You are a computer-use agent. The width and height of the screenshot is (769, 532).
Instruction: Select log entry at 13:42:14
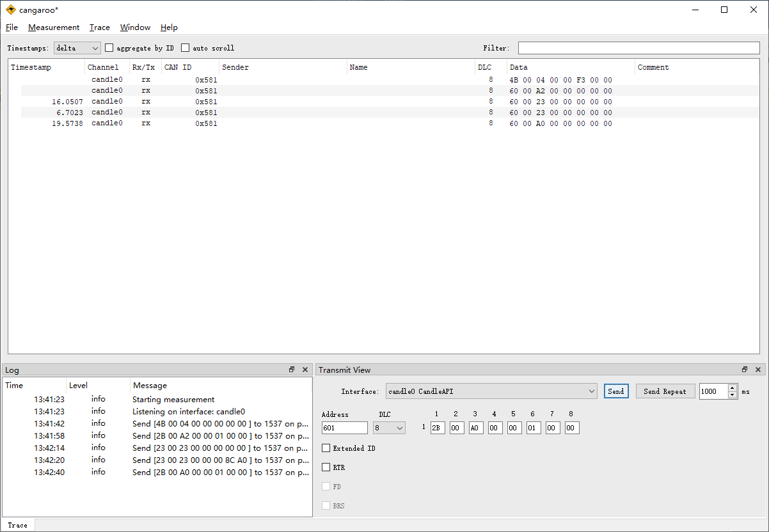(157, 448)
